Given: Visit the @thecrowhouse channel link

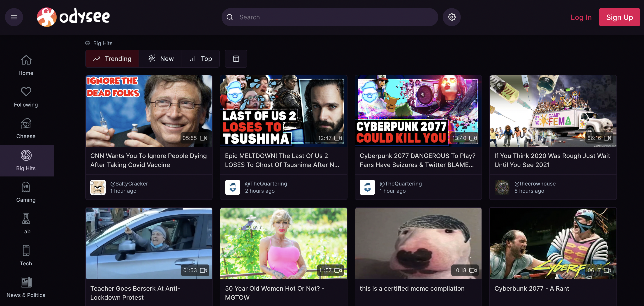Looking at the screenshot, I should (x=535, y=183).
